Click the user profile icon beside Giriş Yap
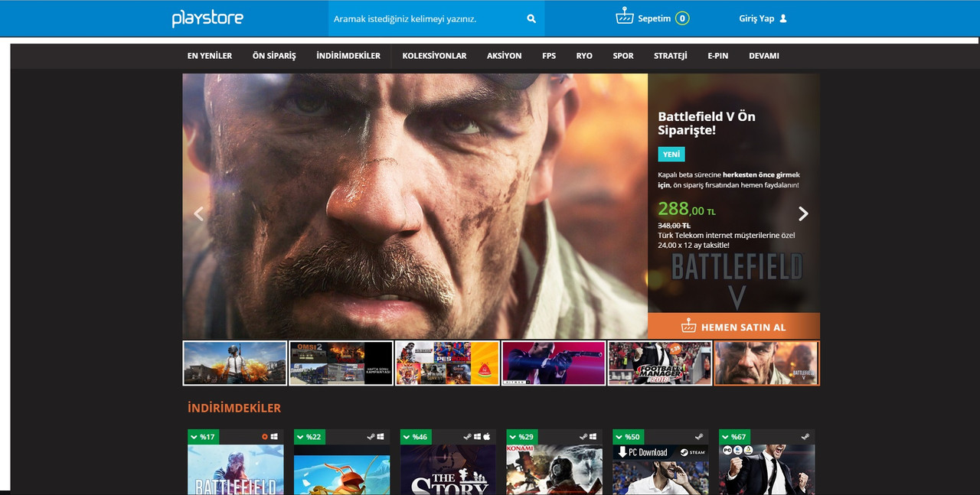 coord(783,18)
